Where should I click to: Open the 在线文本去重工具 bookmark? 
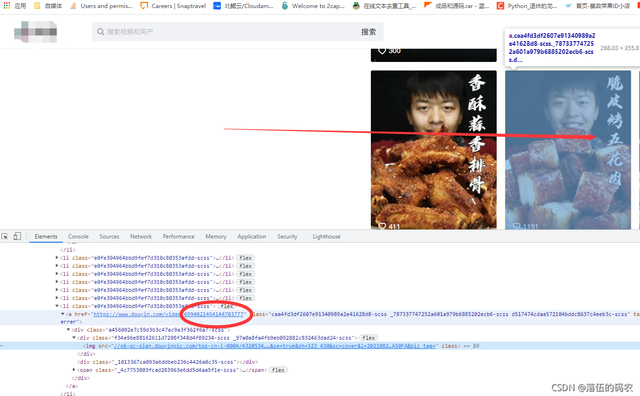[384, 6]
